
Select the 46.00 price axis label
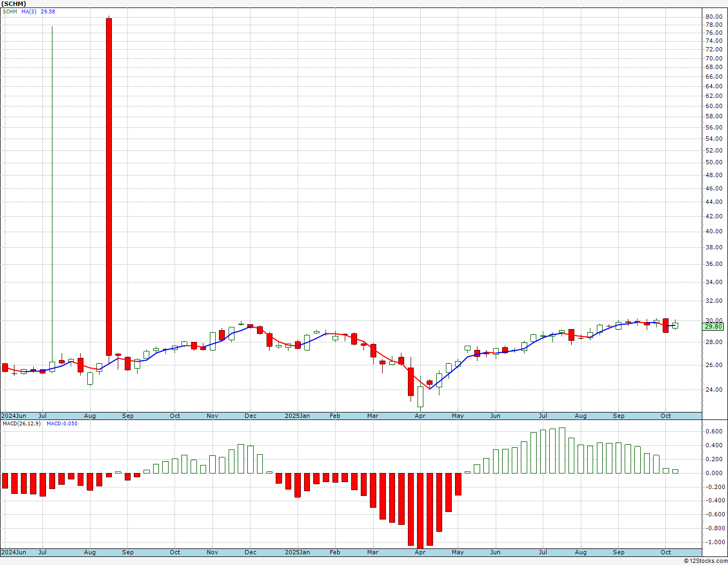pos(714,188)
